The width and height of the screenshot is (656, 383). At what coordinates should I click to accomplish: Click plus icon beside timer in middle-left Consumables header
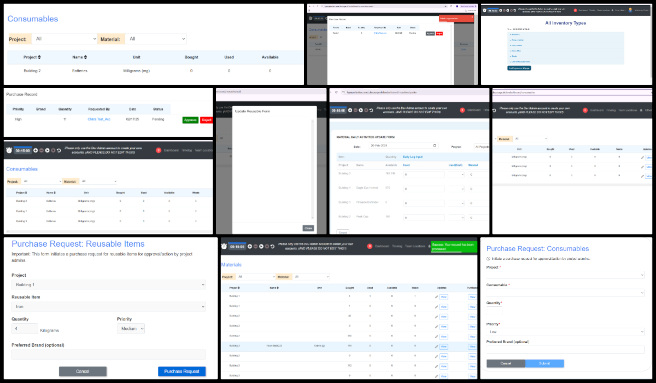point(36,150)
